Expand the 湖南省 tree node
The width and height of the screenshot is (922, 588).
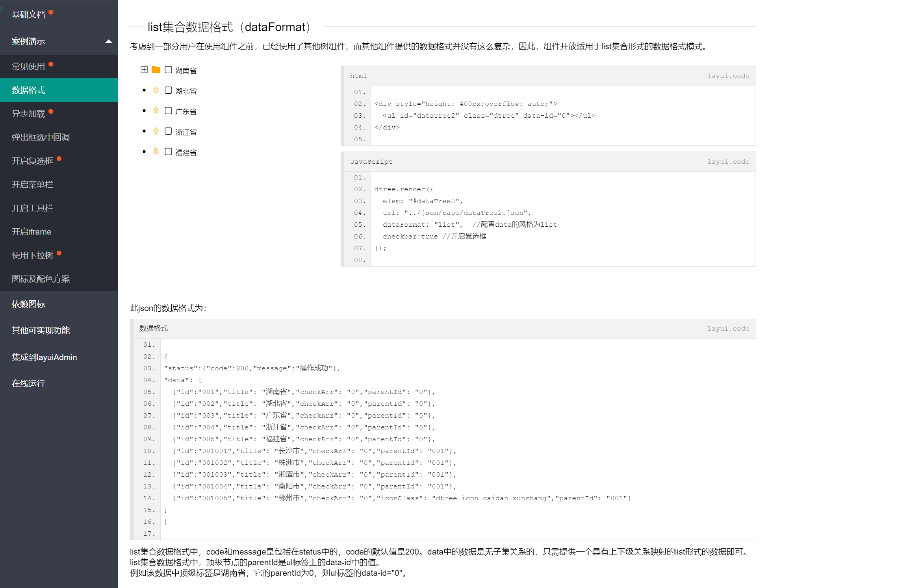[144, 70]
